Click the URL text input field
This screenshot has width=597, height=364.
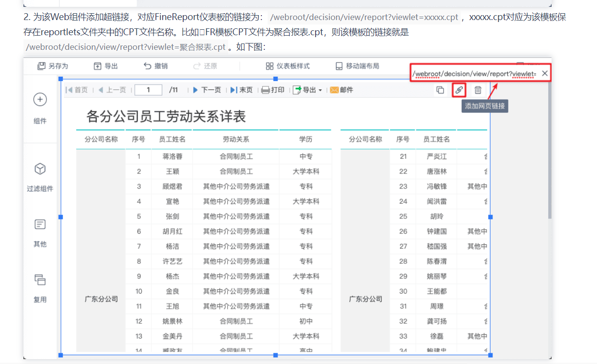pyautogui.click(x=474, y=74)
